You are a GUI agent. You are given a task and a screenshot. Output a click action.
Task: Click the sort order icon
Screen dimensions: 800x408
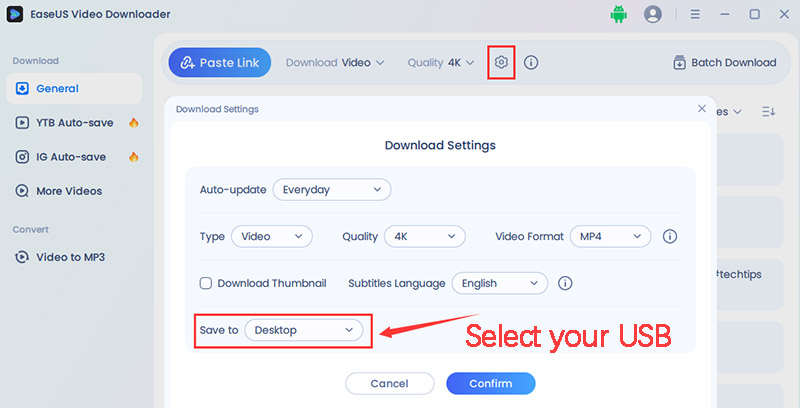768,111
